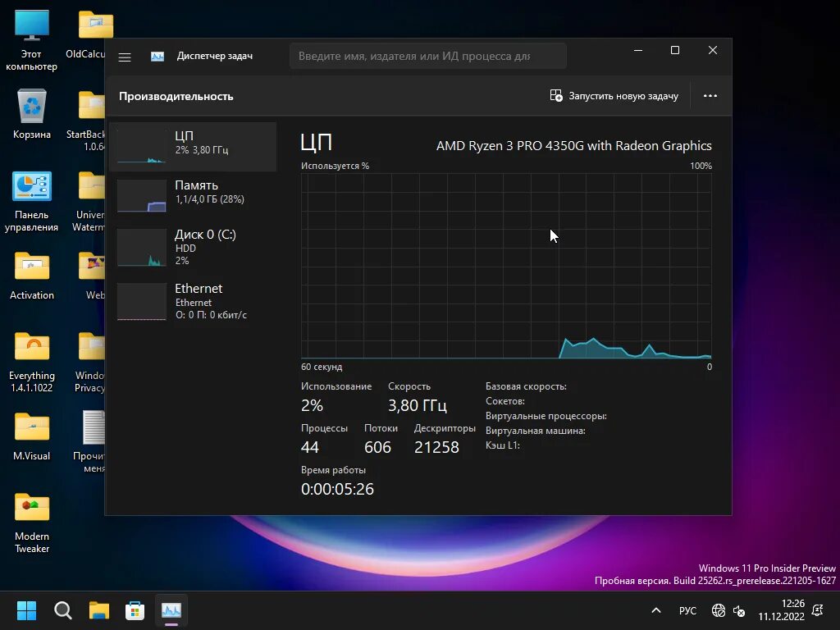Select the 'Этот компьютер' desktop icon
This screenshot has width=840, height=630.
point(32,41)
